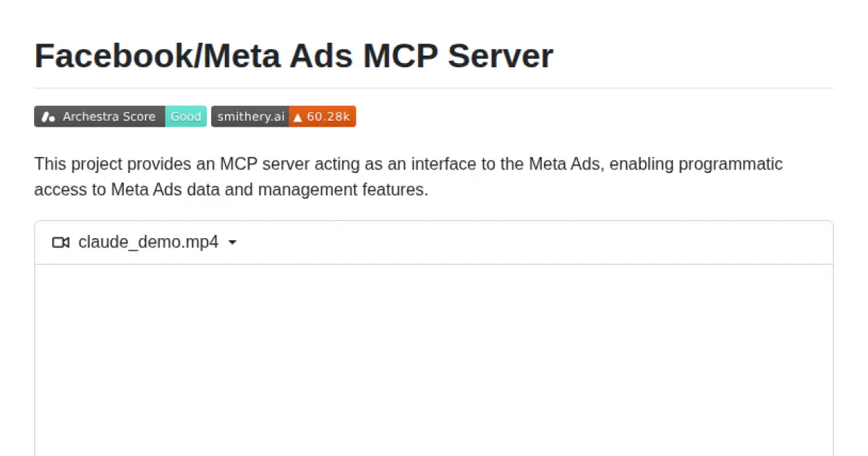Enable the smithery.ai usage badge
Screen dimensions: 868x456
284,116
